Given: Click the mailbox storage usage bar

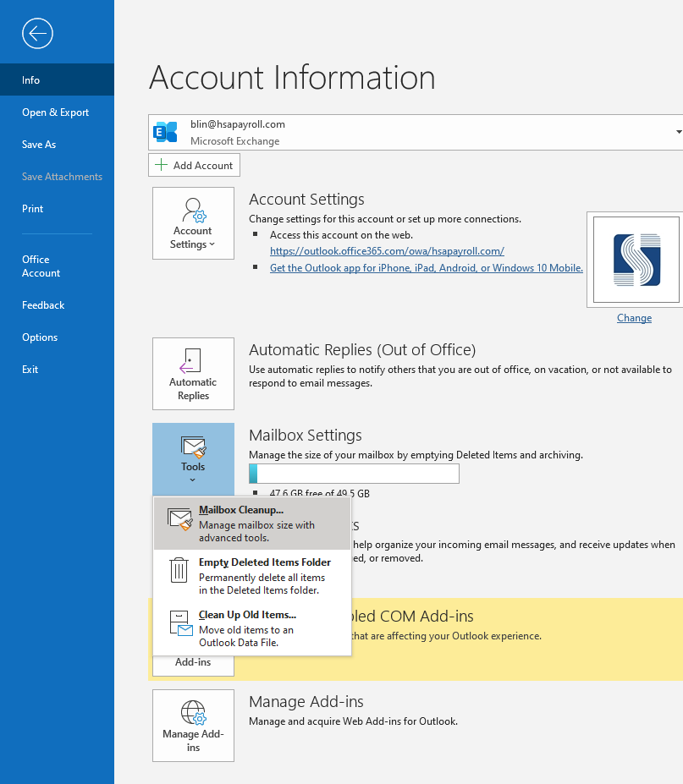Looking at the screenshot, I should [x=354, y=474].
